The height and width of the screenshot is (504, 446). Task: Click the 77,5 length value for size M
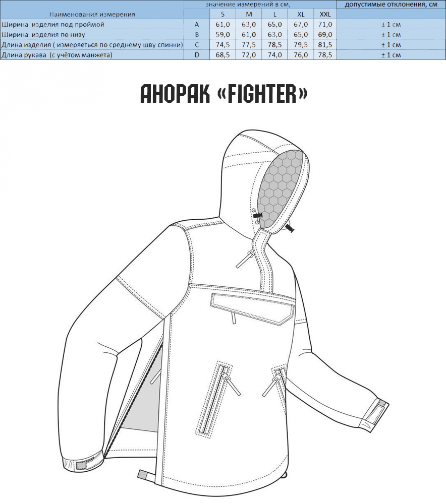click(x=249, y=45)
